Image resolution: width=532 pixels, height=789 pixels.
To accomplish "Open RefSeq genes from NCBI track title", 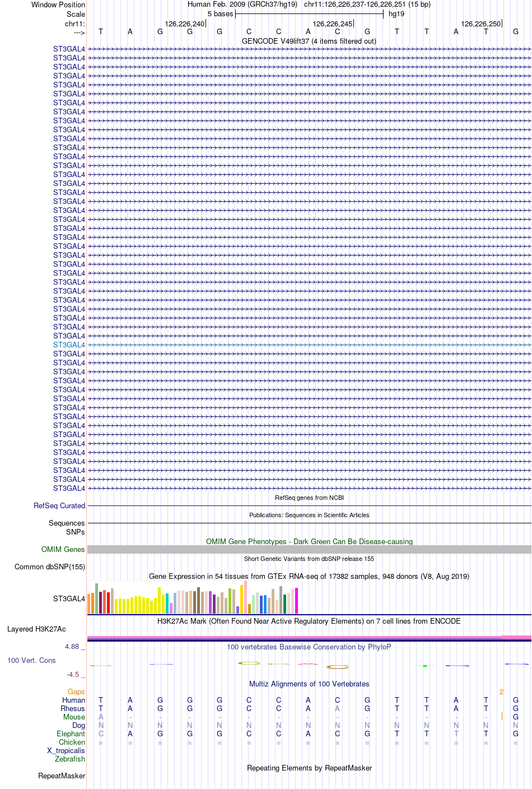I will (x=309, y=498).
